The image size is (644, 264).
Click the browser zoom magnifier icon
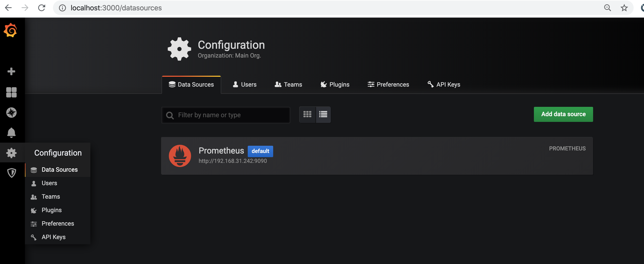point(607,8)
